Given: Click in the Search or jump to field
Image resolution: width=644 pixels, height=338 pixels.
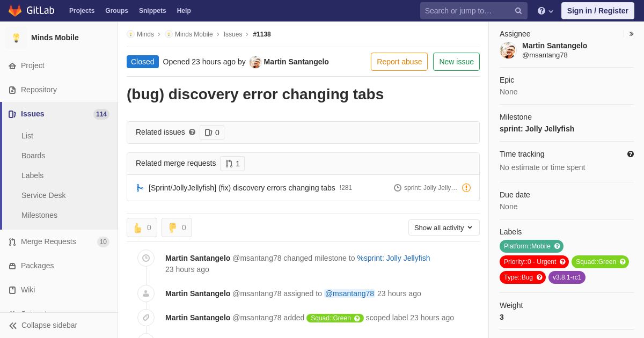Looking at the screenshot, I should 467,11.
